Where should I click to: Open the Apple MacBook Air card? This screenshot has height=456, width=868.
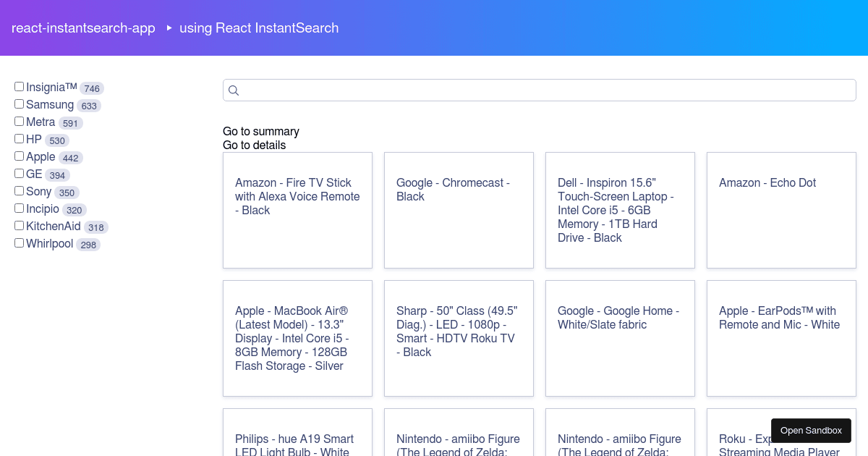click(x=297, y=338)
